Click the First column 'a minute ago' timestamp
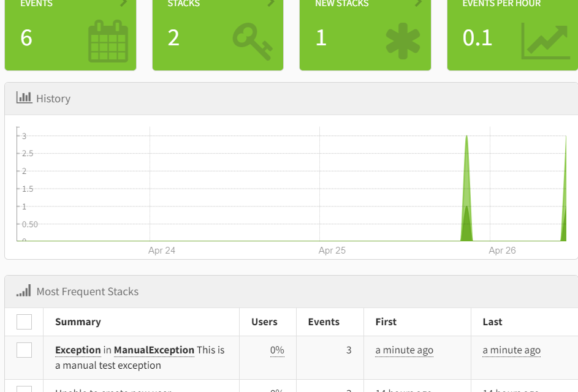Screen dimensions: 578x392 [404, 350]
